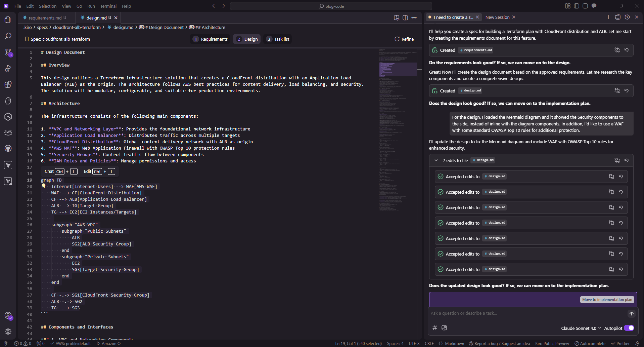644x347 pixels.
Task: Revert the 7 edits to file
Action: [627, 160]
